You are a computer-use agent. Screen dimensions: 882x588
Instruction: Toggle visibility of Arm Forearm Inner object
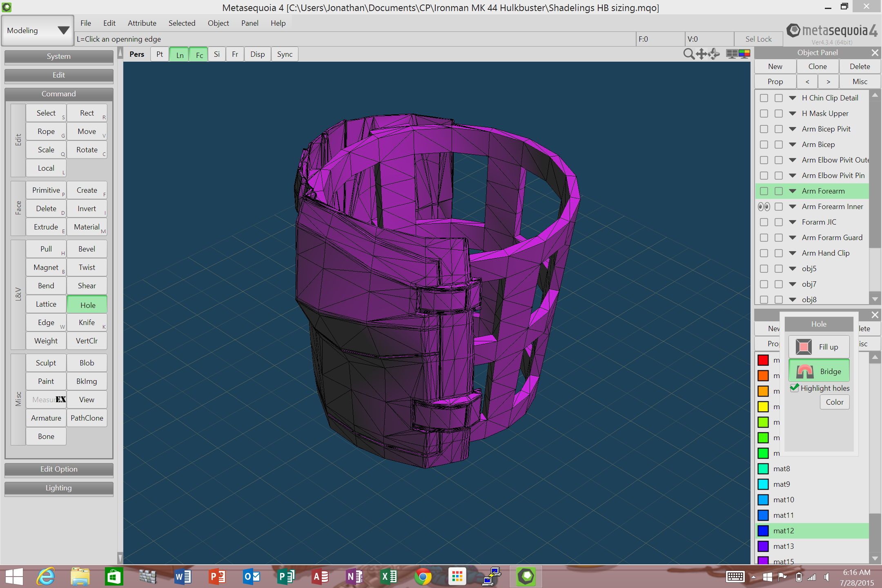click(764, 207)
